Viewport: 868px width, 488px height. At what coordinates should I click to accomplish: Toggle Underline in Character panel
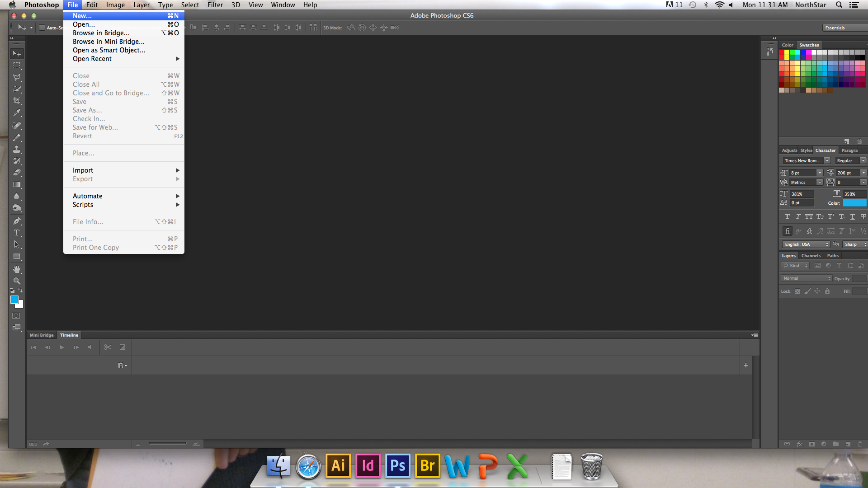pyautogui.click(x=853, y=217)
